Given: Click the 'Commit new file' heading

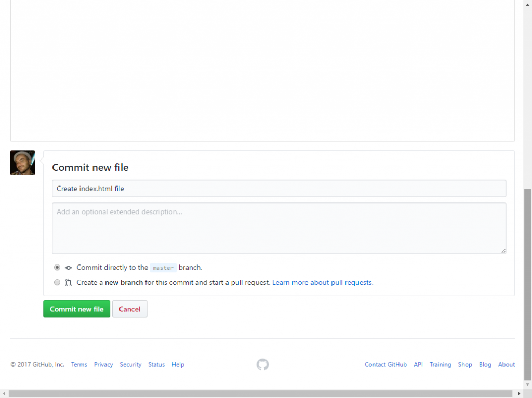Looking at the screenshot, I should [x=90, y=167].
